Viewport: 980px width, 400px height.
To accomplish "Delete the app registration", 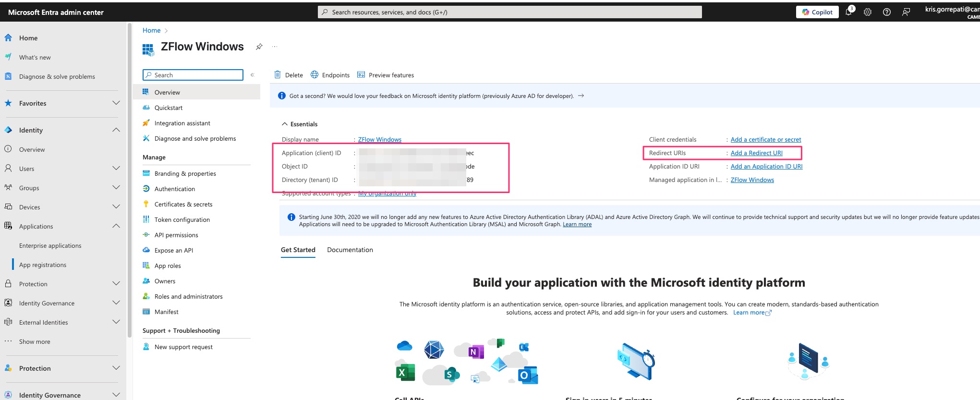I will click(x=289, y=75).
